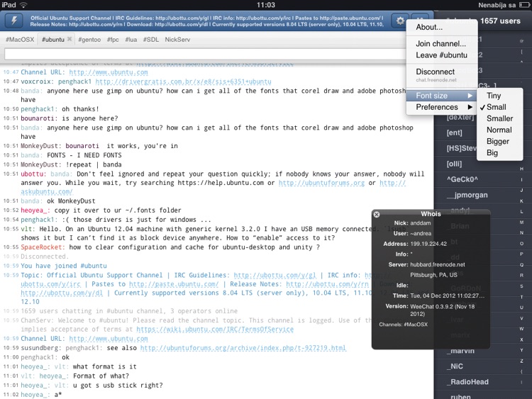Select _NiC in the user list
Screen dimensions: 532x399
455,366
